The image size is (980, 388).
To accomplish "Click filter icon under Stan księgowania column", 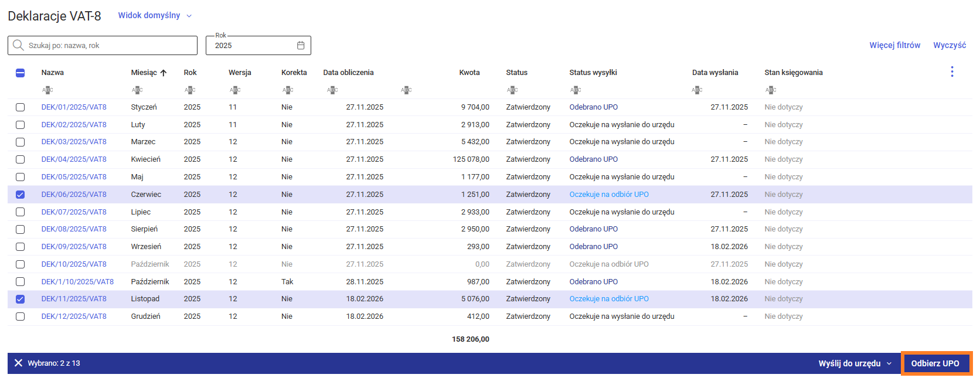I will coord(771,90).
